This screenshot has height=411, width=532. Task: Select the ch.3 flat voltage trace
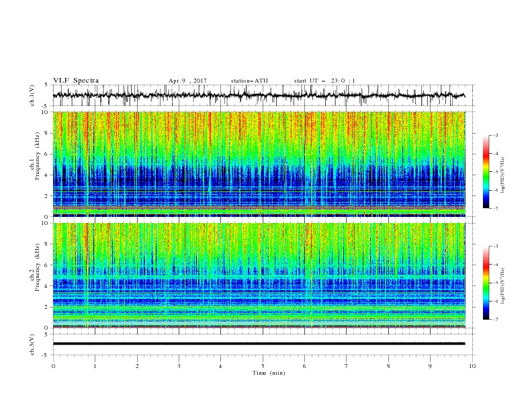[x=259, y=344]
